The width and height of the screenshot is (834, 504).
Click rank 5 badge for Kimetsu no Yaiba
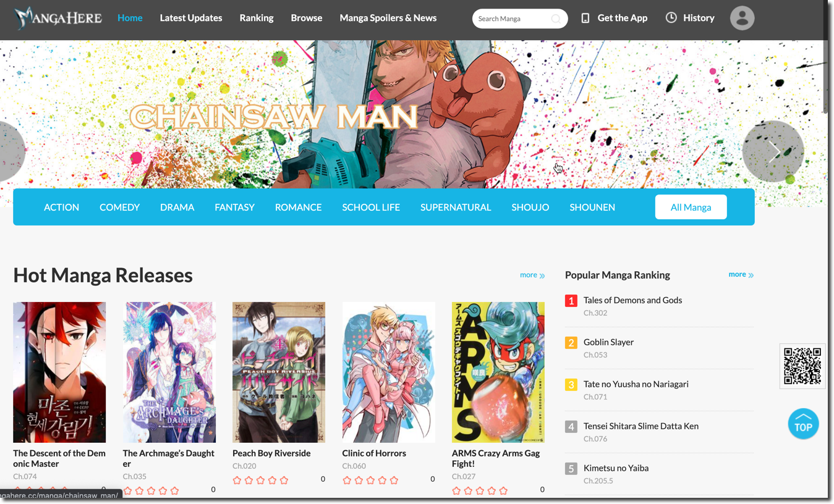click(x=571, y=469)
